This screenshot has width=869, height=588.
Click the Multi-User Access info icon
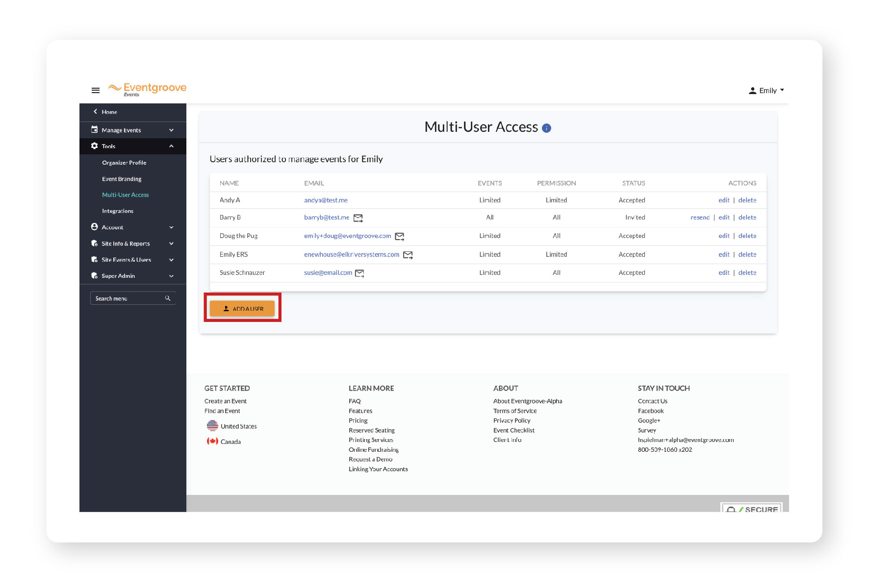546,128
